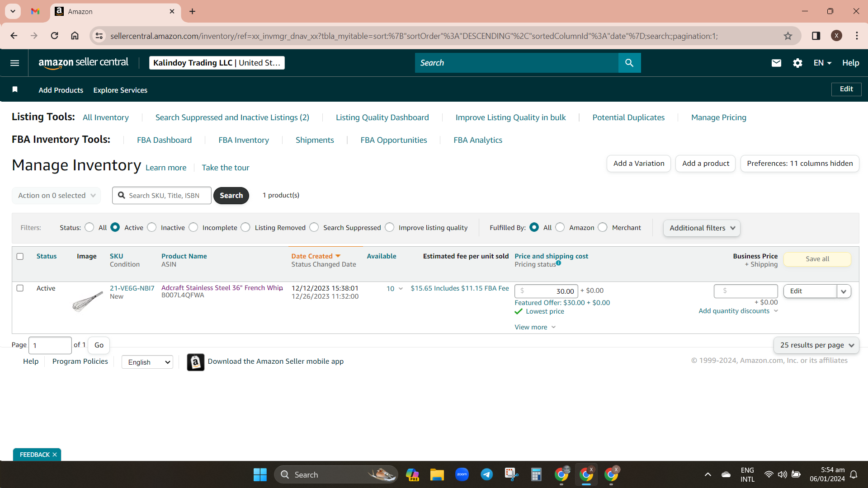Close the FEEDBACK tab with the X
Screen dimensions: 868x488
tap(55, 455)
